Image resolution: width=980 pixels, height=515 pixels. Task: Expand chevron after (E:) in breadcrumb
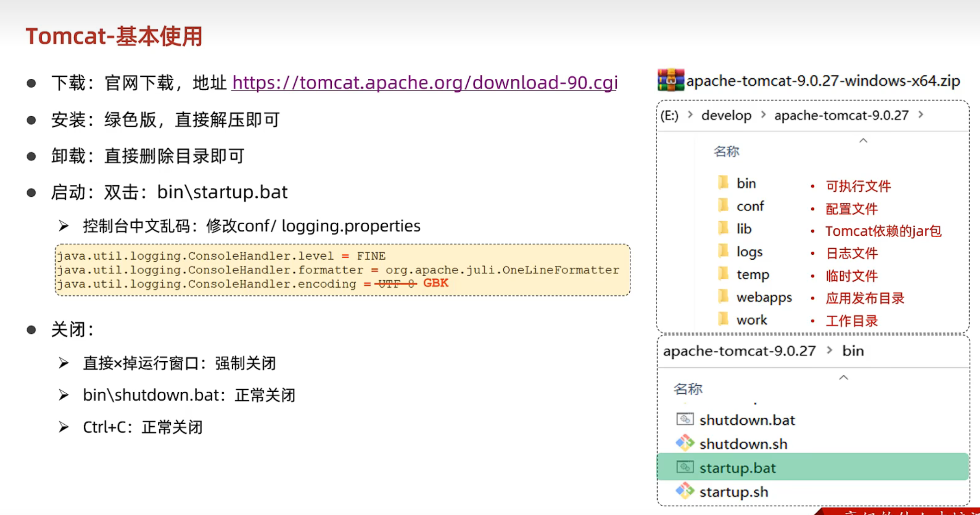(x=690, y=115)
